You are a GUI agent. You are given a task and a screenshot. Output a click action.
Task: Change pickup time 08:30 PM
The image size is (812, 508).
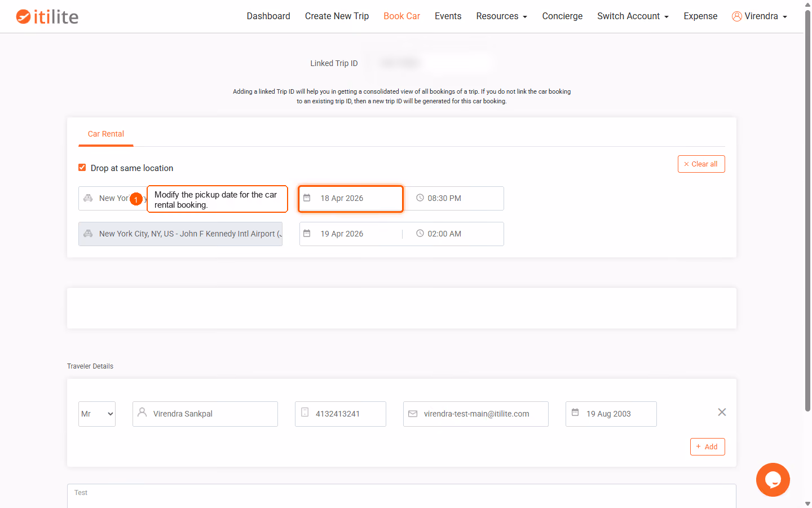[454, 198]
